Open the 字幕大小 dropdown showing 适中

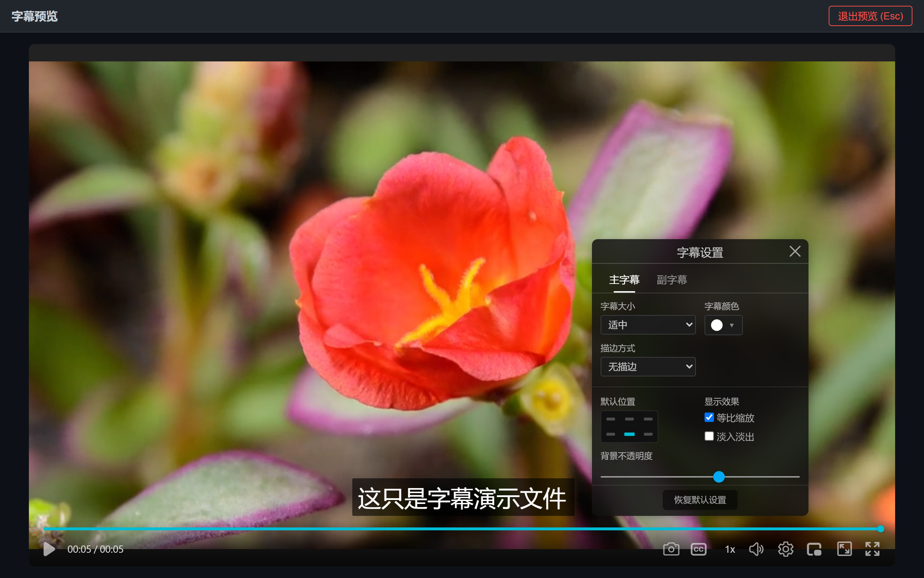point(648,324)
